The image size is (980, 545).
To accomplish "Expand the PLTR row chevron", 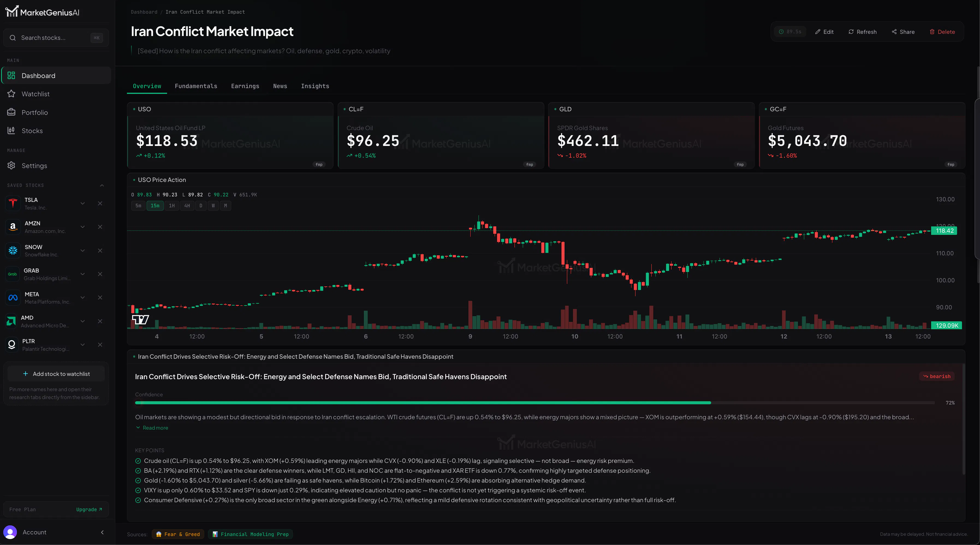I will [x=82, y=345].
